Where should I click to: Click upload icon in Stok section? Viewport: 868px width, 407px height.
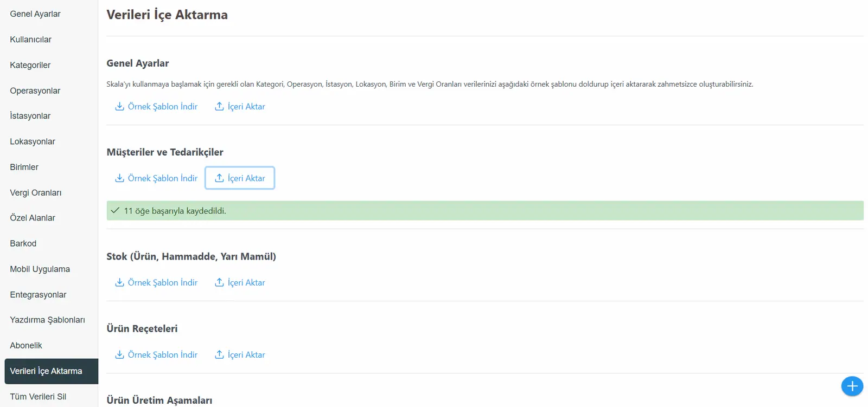click(x=219, y=282)
